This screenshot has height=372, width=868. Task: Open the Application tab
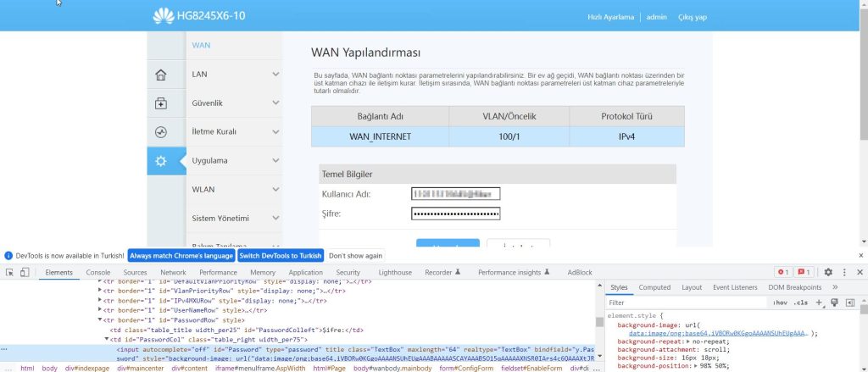[x=305, y=272]
